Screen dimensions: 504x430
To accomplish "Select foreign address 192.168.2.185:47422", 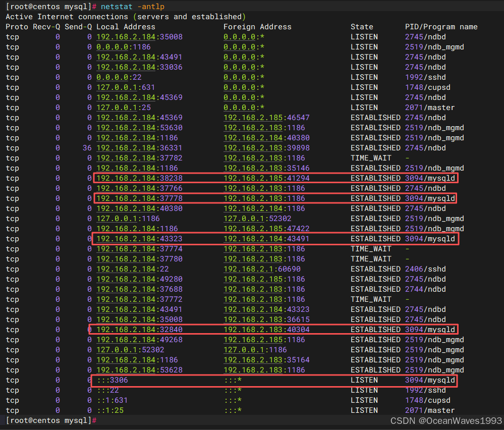I will (266, 229).
